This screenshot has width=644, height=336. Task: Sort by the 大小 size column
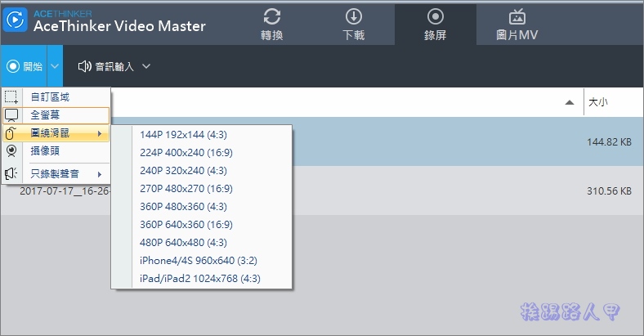tap(597, 102)
